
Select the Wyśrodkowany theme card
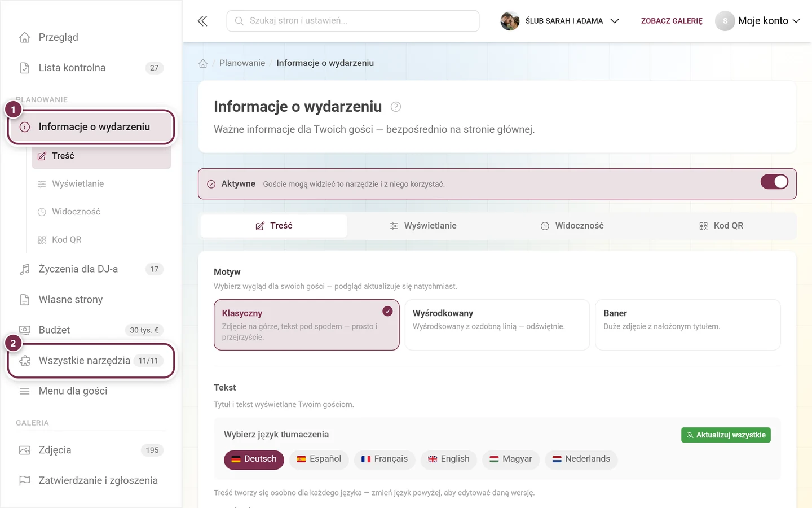(497, 325)
